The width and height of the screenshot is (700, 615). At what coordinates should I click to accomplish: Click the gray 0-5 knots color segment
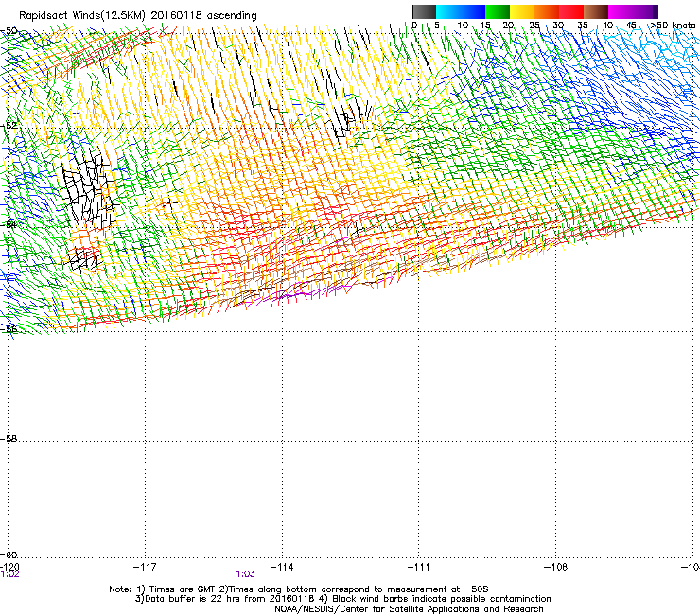pyautogui.click(x=424, y=11)
